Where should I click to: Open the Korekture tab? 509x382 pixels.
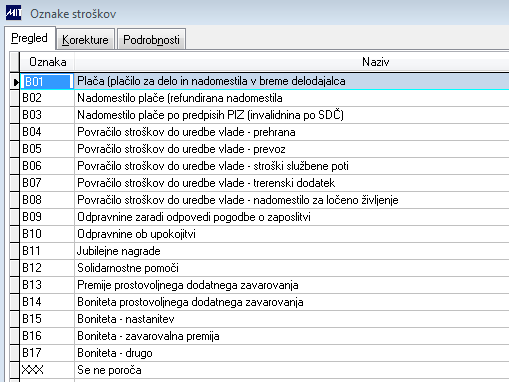[85, 40]
